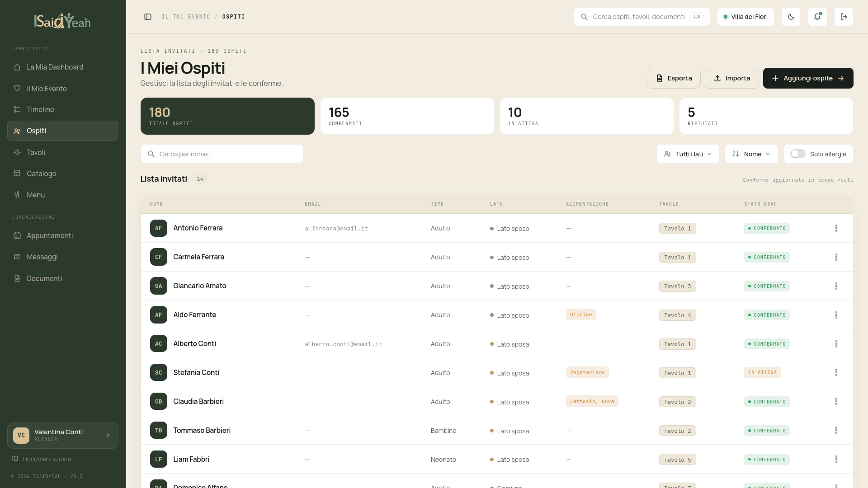Expand the Tutti i lati filter dropdown
The height and width of the screenshot is (488, 868).
[688, 154]
